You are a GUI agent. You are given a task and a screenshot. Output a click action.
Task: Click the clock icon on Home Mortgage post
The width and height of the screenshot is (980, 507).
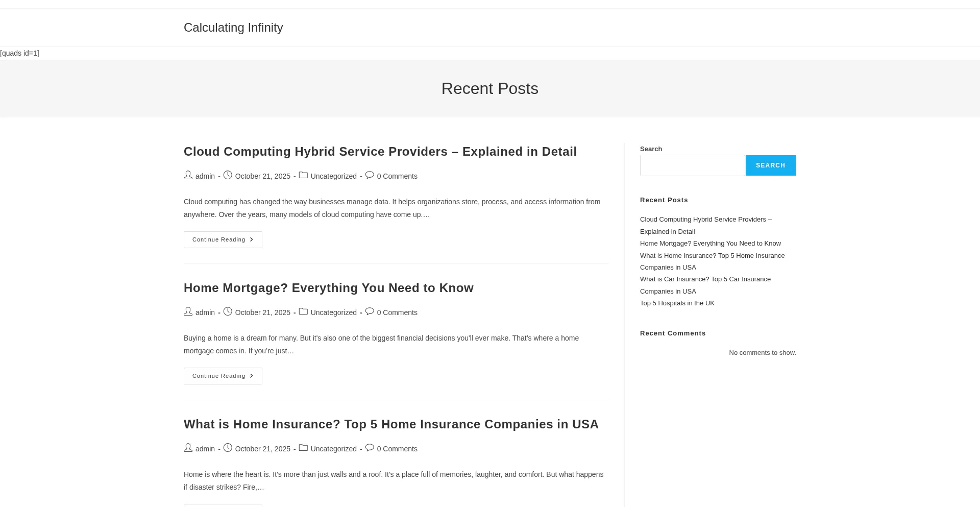point(228,311)
